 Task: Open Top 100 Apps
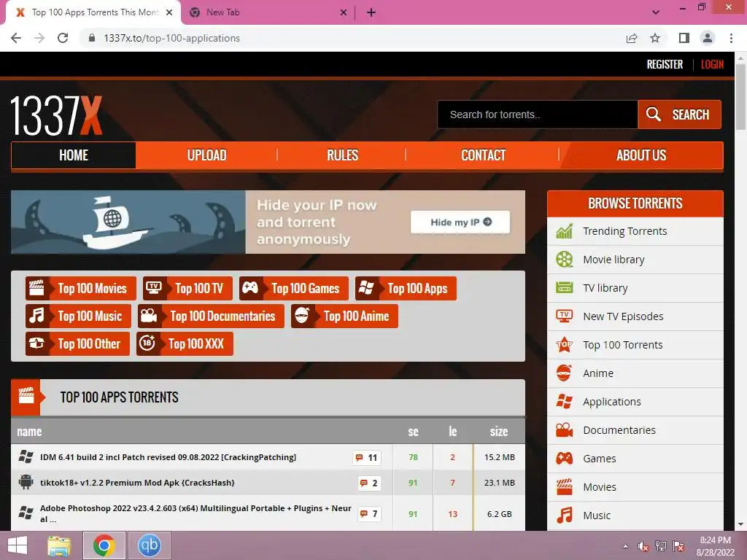406,288
